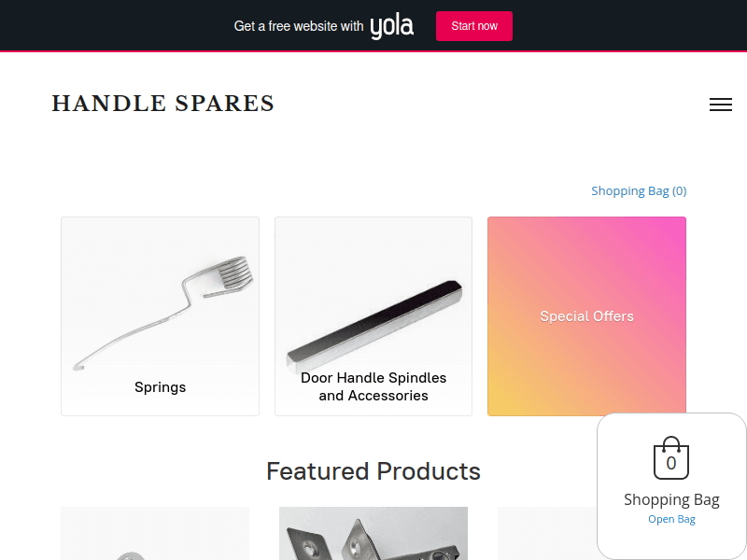Click the Start now button
The image size is (747, 560).
(474, 26)
